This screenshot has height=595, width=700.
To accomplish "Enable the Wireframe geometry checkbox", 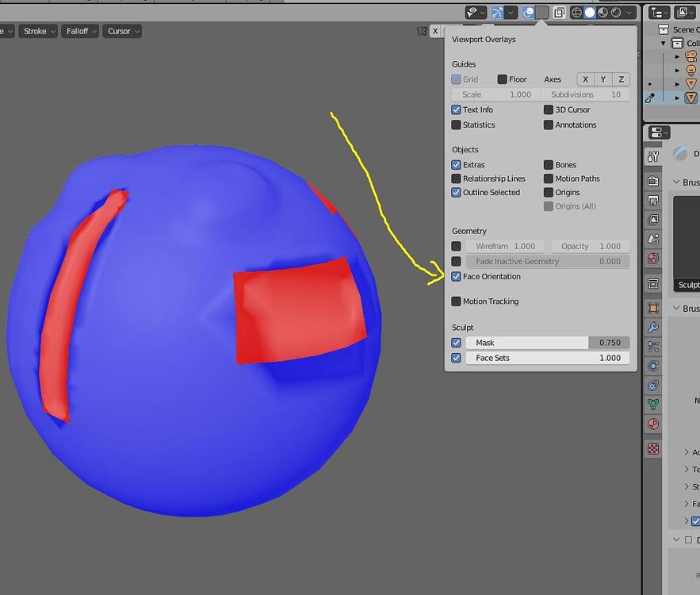I will (456, 246).
